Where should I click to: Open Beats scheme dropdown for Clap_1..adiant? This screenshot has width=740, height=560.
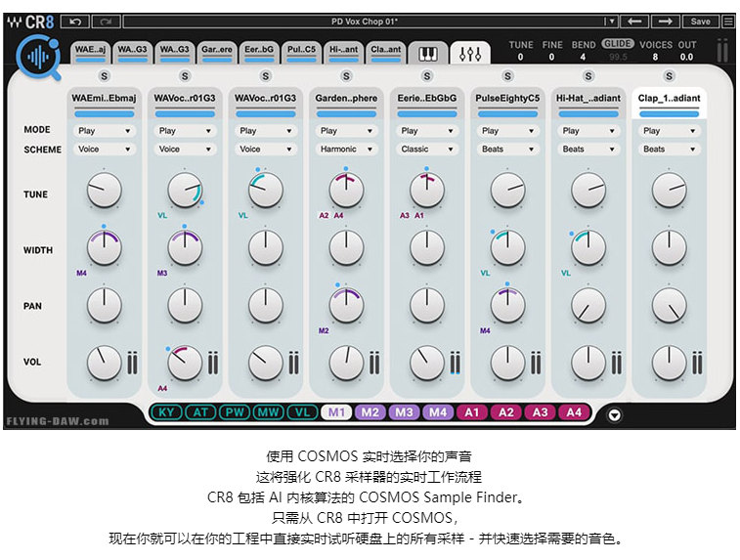(669, 150)
